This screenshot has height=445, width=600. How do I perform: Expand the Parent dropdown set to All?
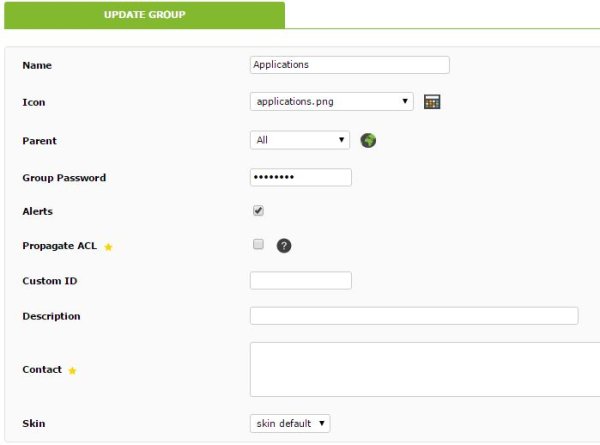[300, 140]
